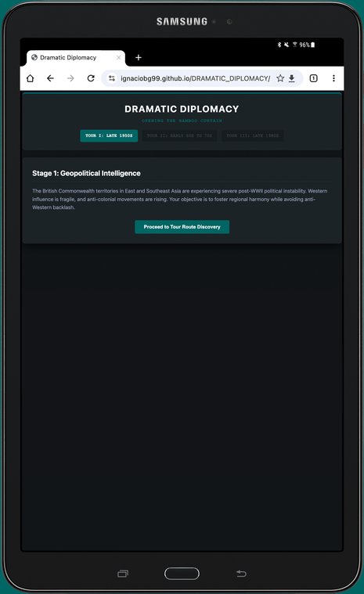
Task: Go to the browser home page icon
Action: tap(31, 78)
